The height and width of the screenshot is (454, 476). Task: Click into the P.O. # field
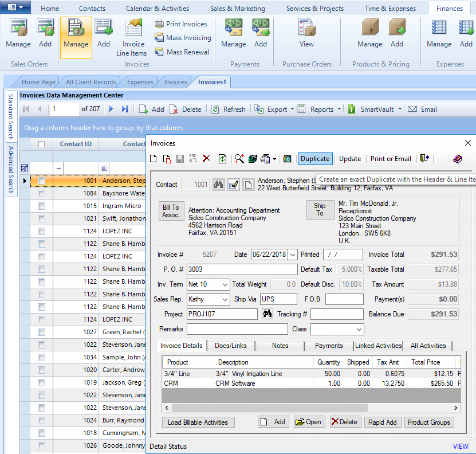pyautogui.click(x=242, y=269)
